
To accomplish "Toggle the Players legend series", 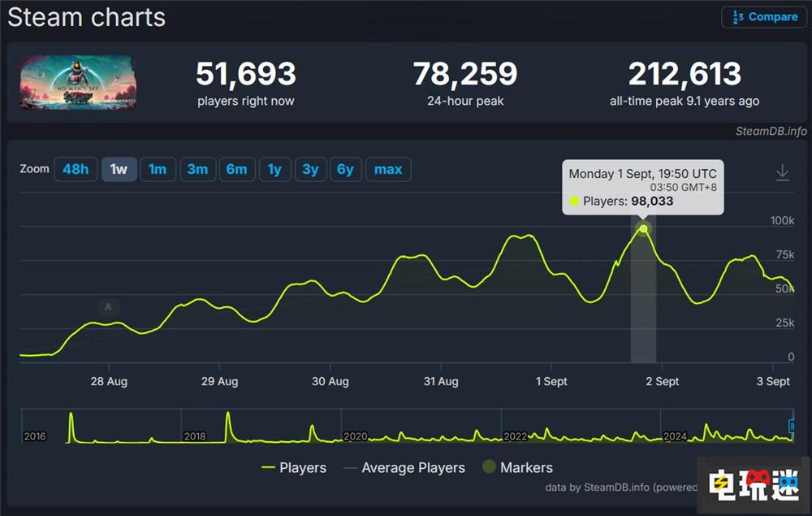I will click(x=294, y=468).
